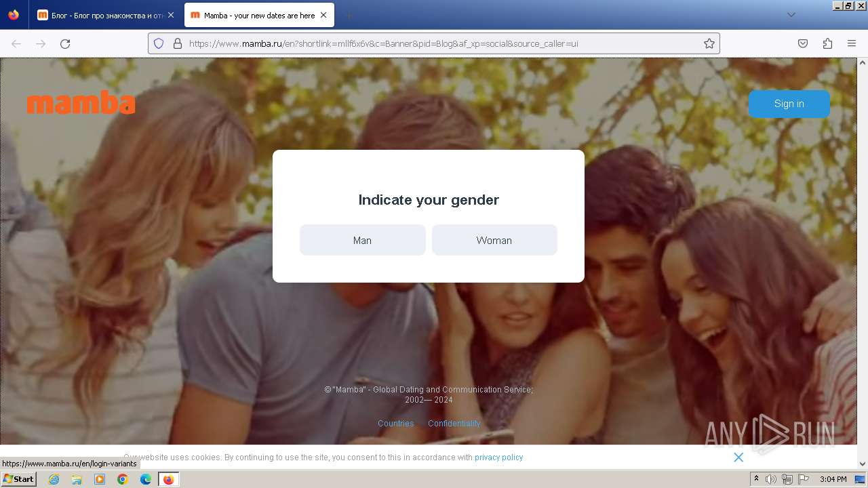Select Man as your gender
The height and width of the screenshot is (488, 868).
pos(362,240)
